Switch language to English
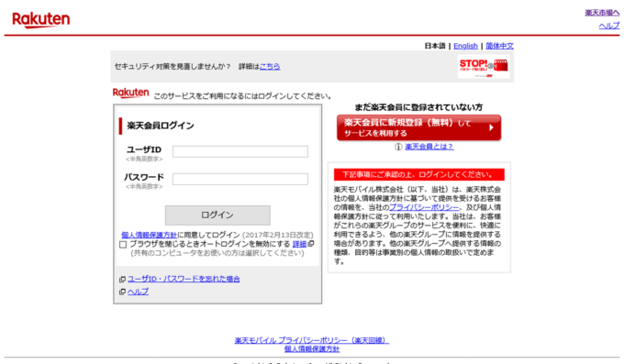624x364 pixels. [465, 46]
